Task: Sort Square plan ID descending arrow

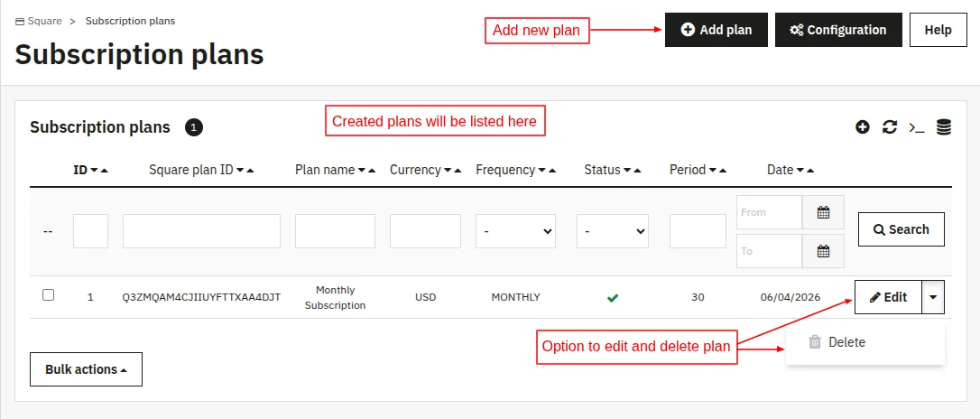Action: [x=240, y=170]
